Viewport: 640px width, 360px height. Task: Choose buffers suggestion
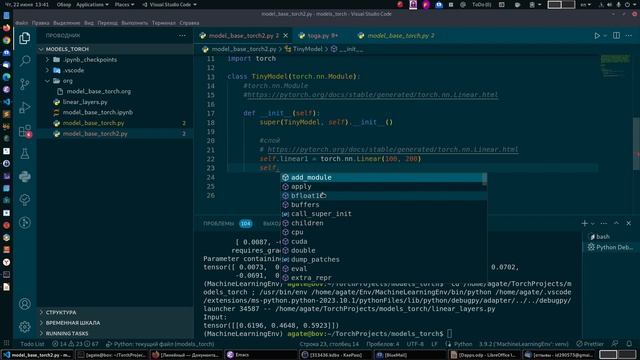point(384,205)
